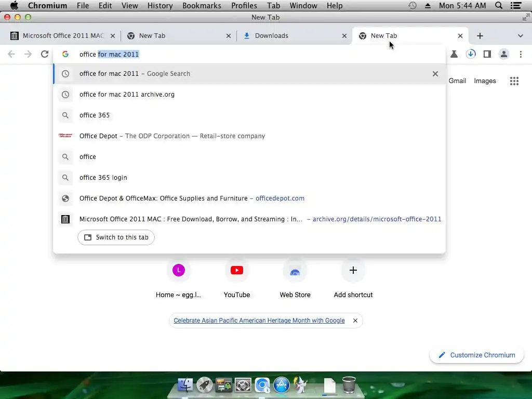Open App Store in the Dock
Screen dimensions: 532x399
281,385
